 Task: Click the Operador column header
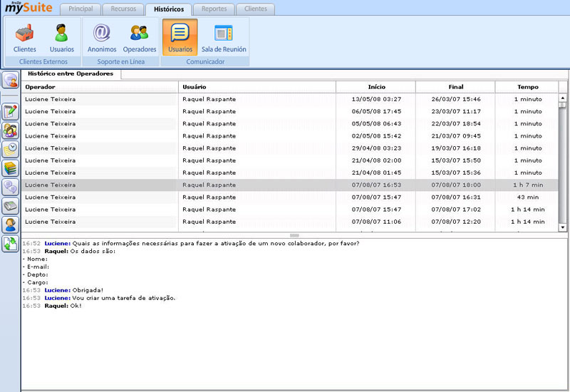click(100, 87)
